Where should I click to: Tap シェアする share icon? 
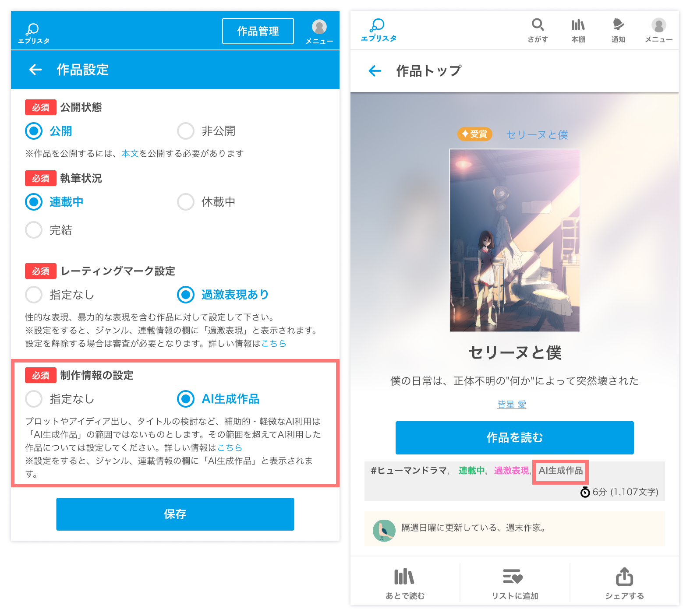624,583
